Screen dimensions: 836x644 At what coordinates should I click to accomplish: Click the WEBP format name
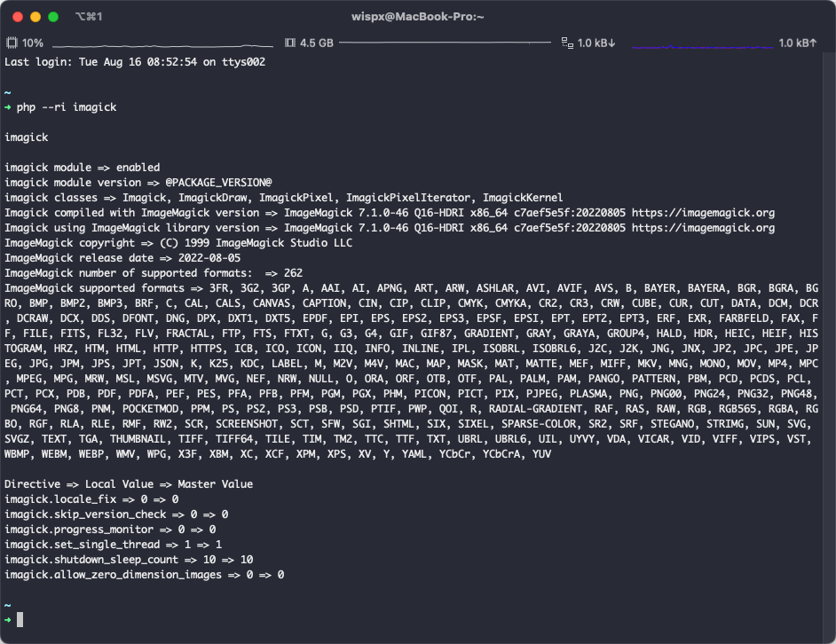tap(91, 454)
